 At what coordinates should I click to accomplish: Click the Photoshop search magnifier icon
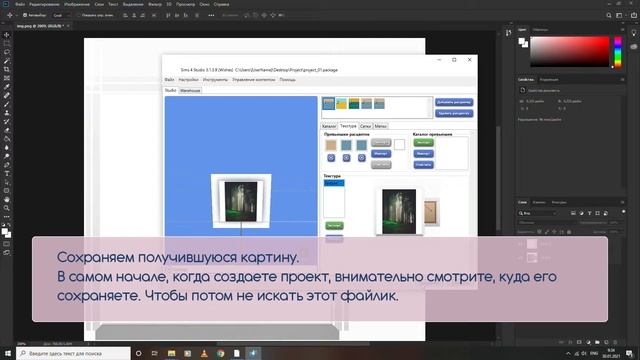pyautogui.click(x=609, y=16)
